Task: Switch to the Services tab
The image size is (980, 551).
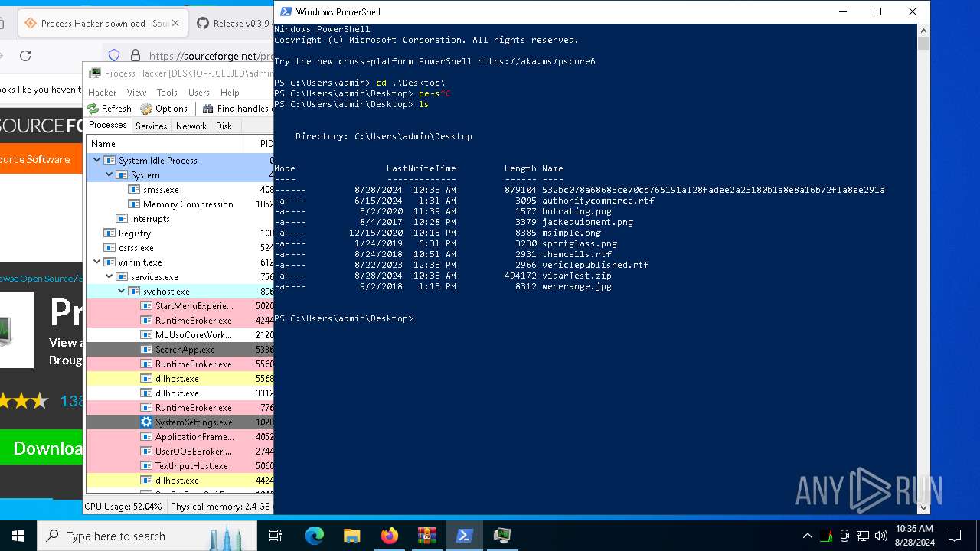Action: pyautogui.click(x=152, y=126)
